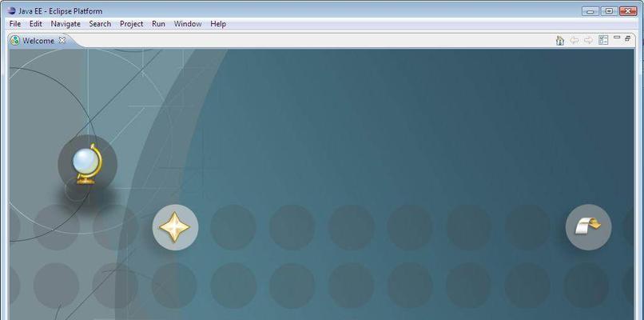Maximize the Eclipse Platform window

610,11
